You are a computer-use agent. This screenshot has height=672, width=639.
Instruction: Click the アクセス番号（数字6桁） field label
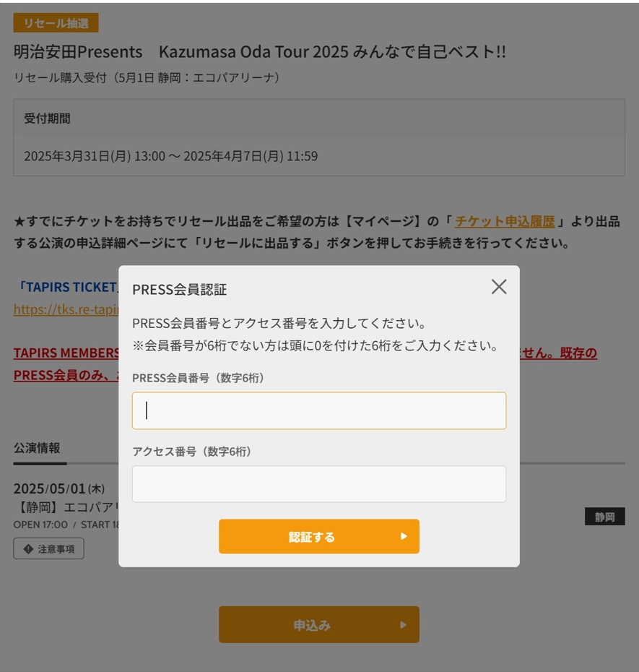[191, 452]
